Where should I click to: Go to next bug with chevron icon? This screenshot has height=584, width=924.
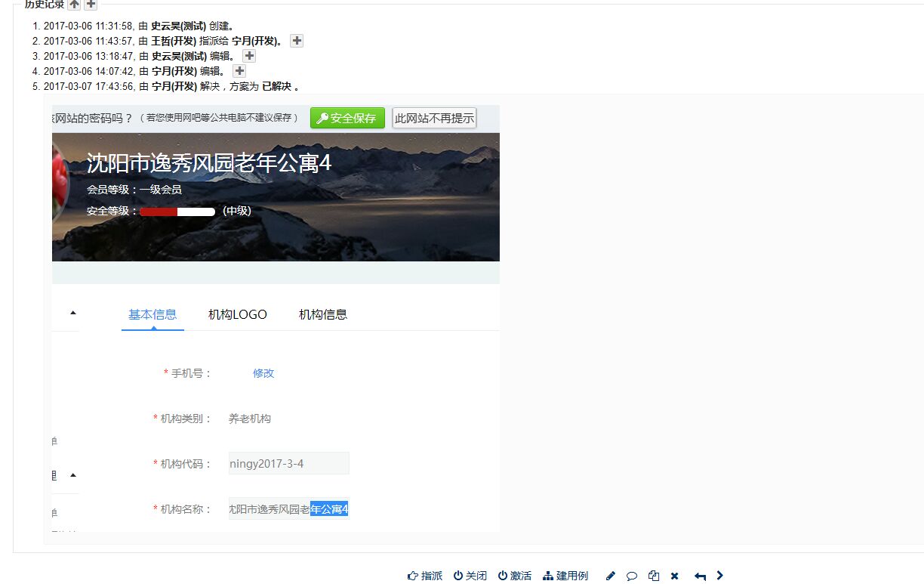720,575
